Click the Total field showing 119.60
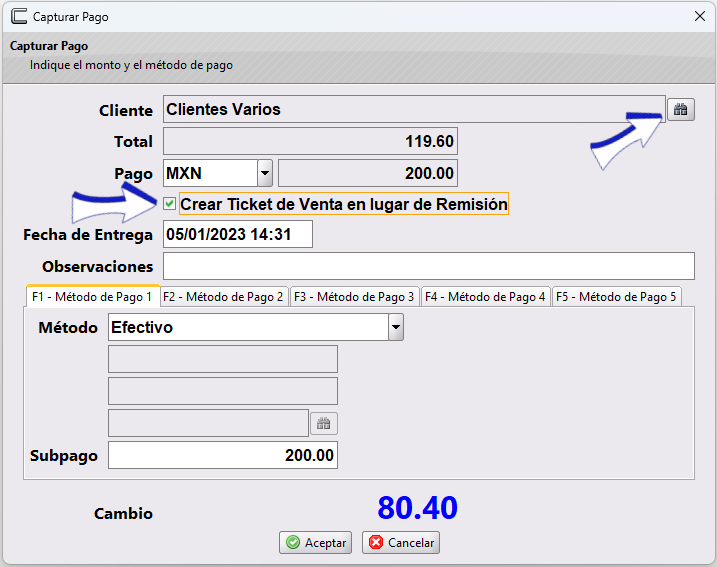This screenshot has height=567, width=717. [310, 141]
